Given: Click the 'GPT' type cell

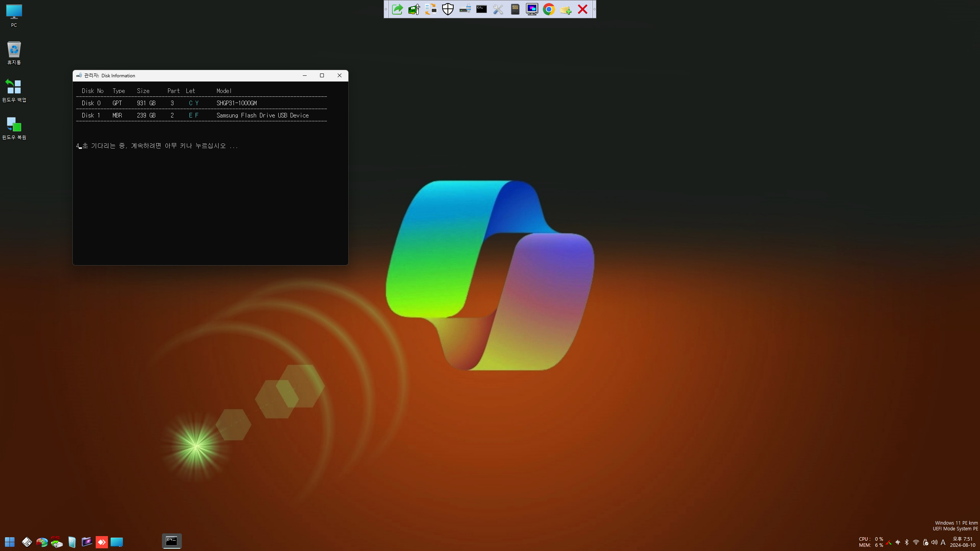Looking at the screenshot, I should (x=117, y=103).
